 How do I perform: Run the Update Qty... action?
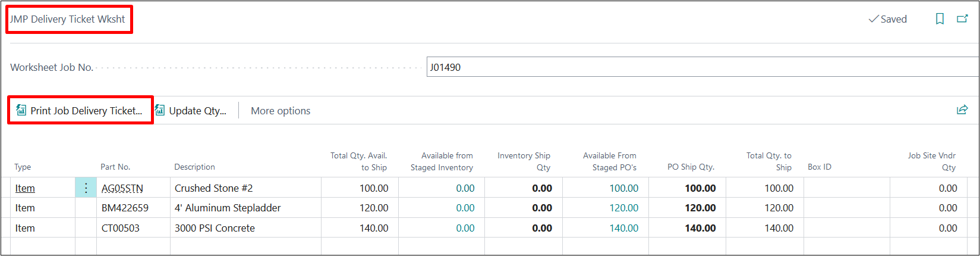(197, 111)
